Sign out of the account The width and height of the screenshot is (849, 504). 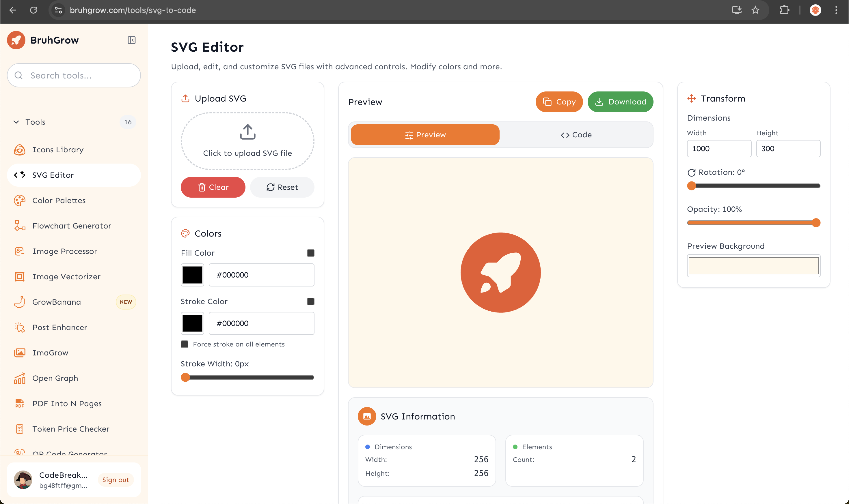pos(116,479)
